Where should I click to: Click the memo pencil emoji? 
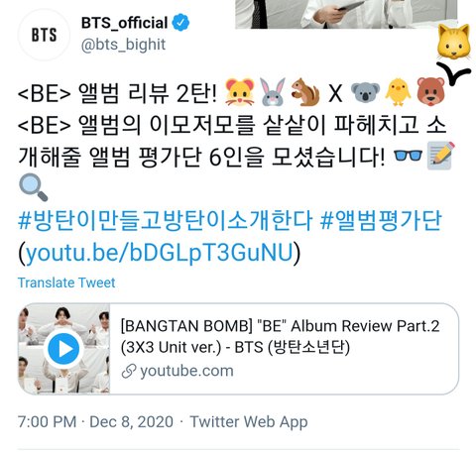coord(441,156)
